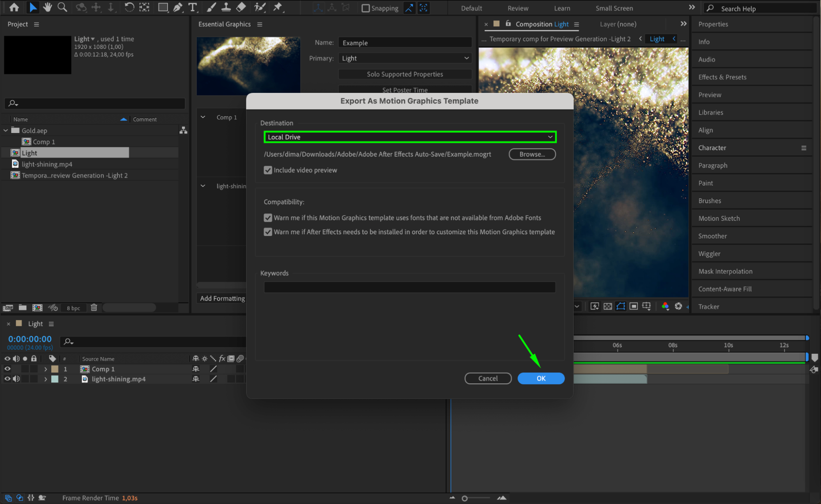The image size is (821, 504).
Task: Toggle the Adobe Fonts warning checkbox
Action: [x=268, y=218]
